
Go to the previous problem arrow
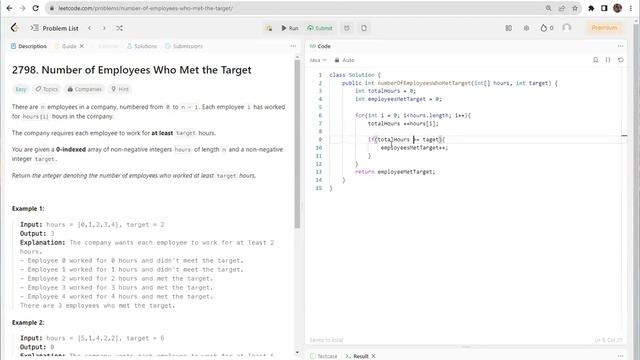pyautogui.click(x=90, y=28)
